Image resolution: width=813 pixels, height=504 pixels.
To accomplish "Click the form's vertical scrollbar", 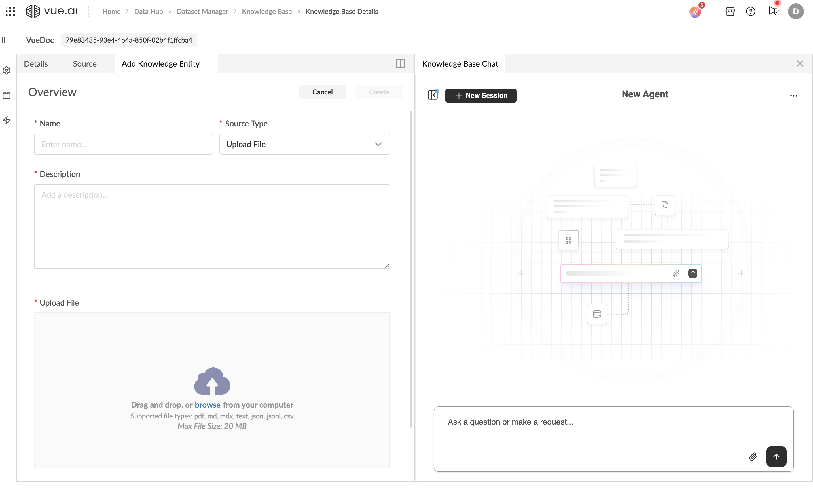I will coord(411,269).
